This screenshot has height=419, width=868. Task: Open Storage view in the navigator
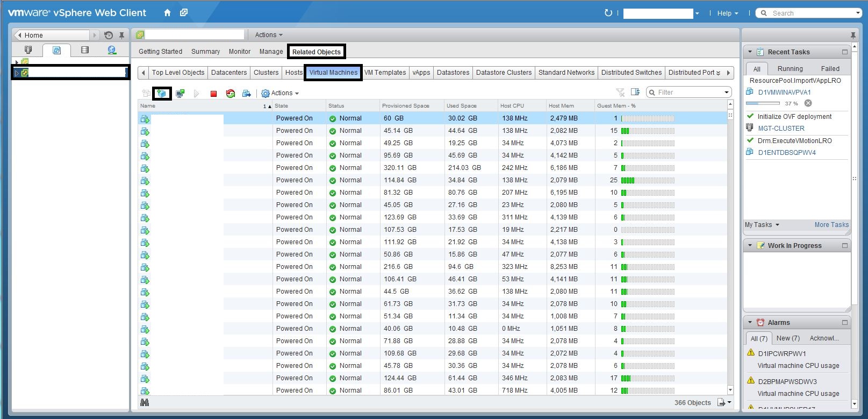84,50
